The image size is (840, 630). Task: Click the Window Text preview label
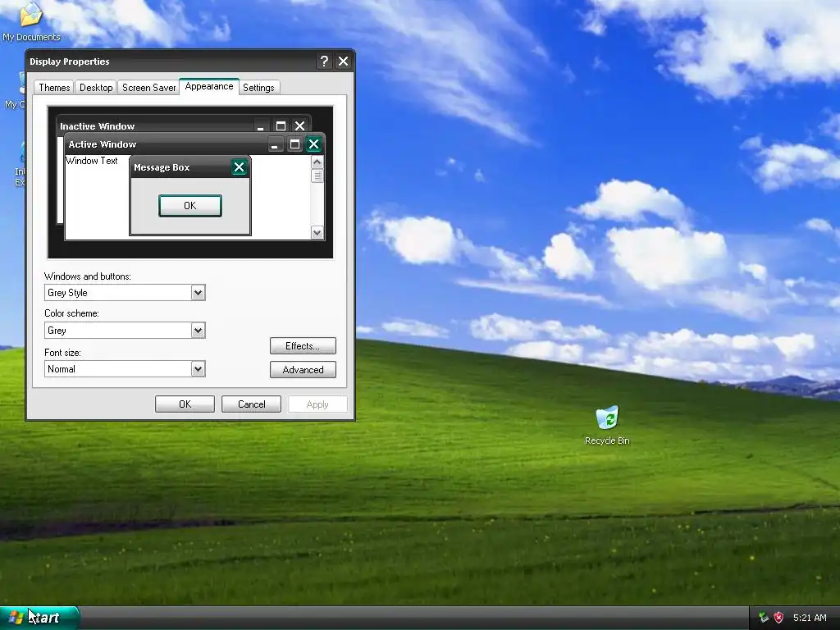[x=92, y=161]
